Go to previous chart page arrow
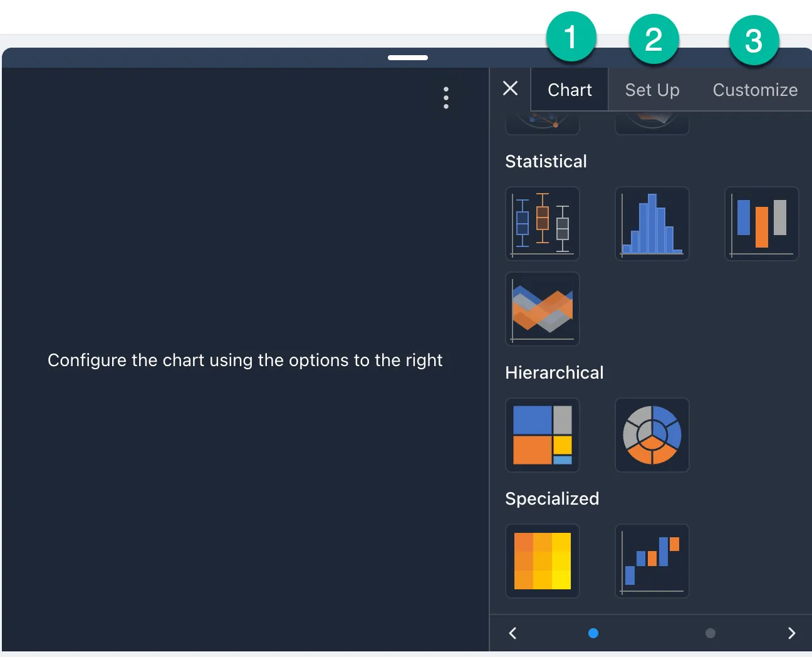Viewport: 812px width, 657px height. click(x=513, y=633)
